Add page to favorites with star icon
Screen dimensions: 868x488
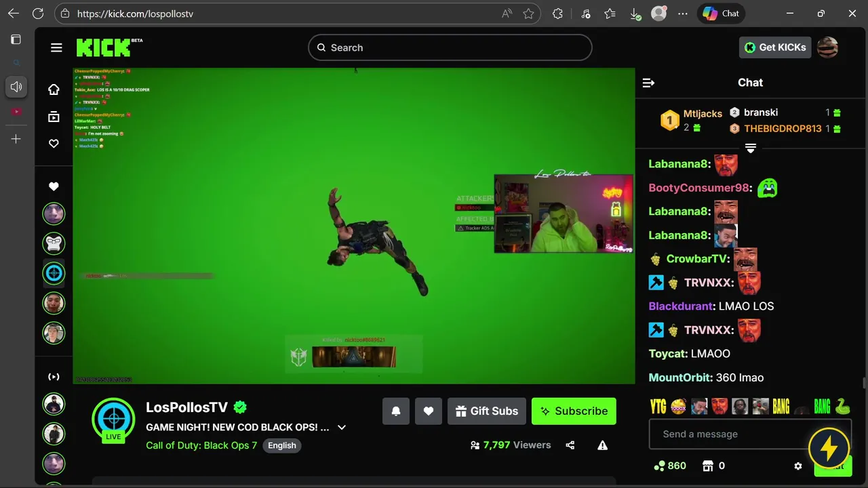528,14
